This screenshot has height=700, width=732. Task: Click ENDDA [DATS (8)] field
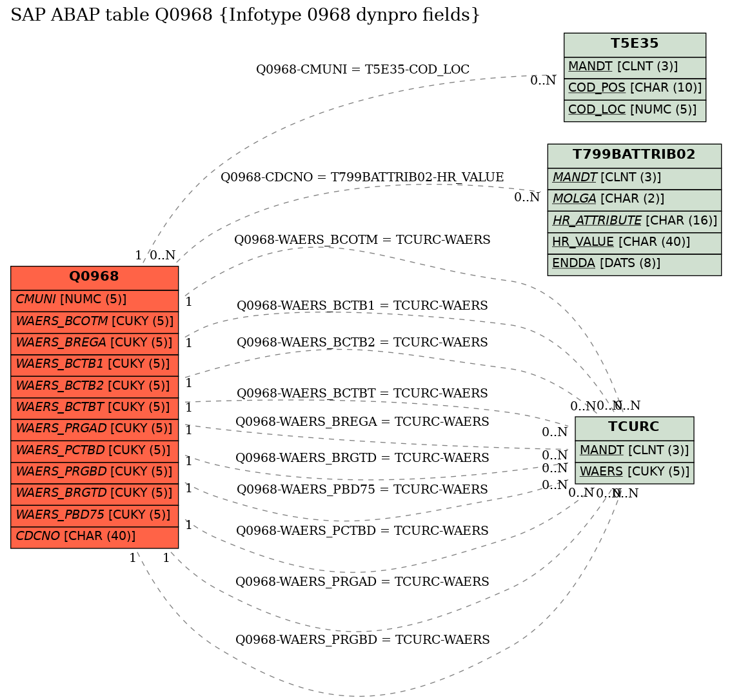pyautogui.click(x=634, y=265)
